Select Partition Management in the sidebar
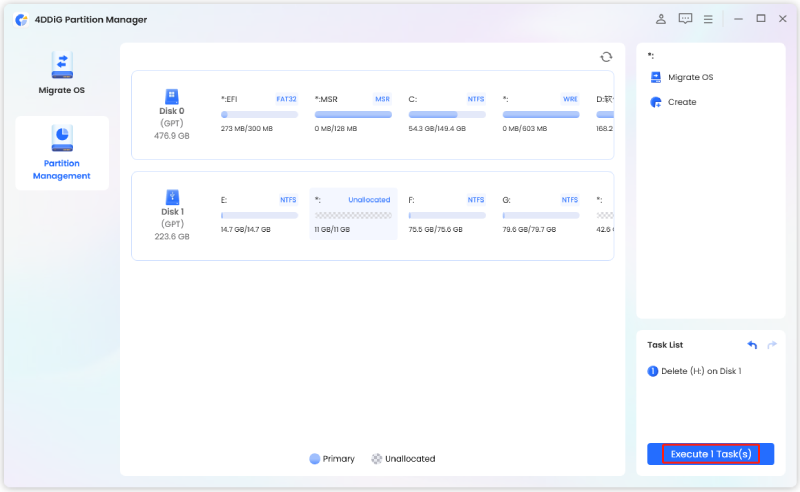 [62, 153]
